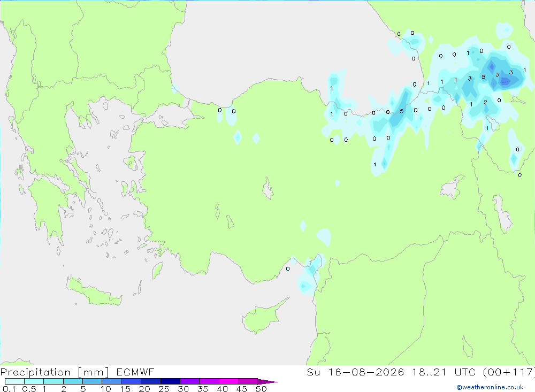Image resolution: width=535 pixels, height=392 pixels.
Task: Pick the 2–5 mm legend swatch
Action: [x=73, y=381]
